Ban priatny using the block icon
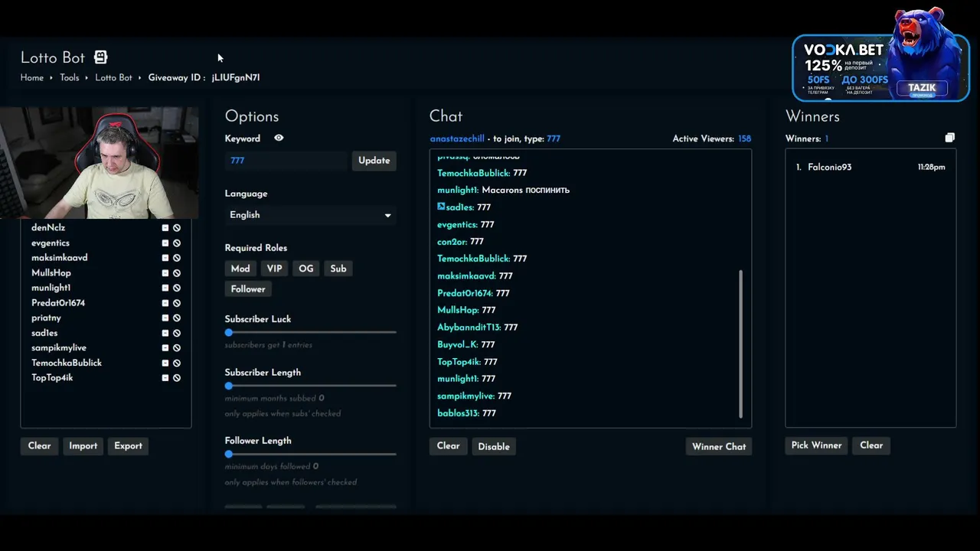980x551 pixels. pos(177,318)
